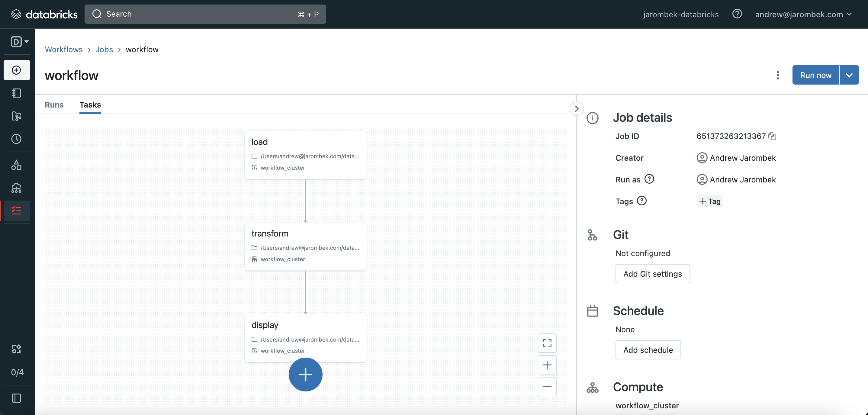This screenshot has height=415, width=868.
Task: Open the Create new plus icon
Action: pos(17,70)
